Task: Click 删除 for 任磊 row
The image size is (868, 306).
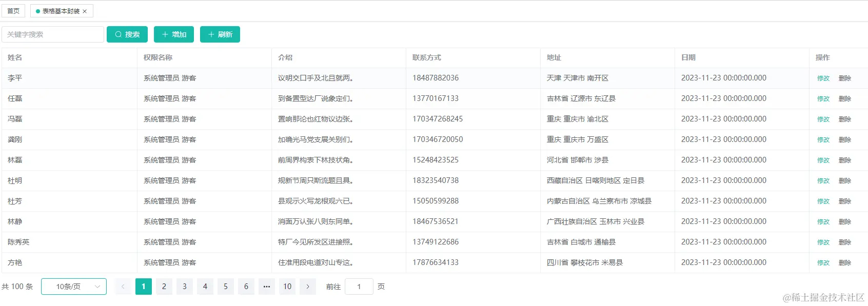Action: pyautogui.click(x=845, y=99)
